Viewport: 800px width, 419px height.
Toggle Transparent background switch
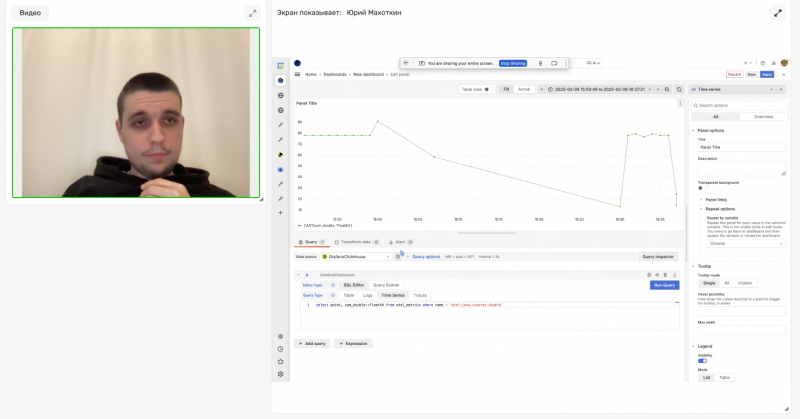699,187
